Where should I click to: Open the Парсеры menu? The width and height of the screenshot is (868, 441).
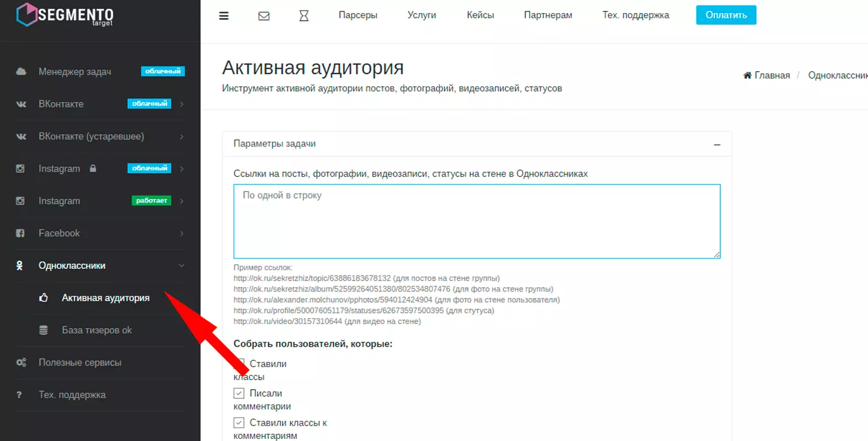358,15
